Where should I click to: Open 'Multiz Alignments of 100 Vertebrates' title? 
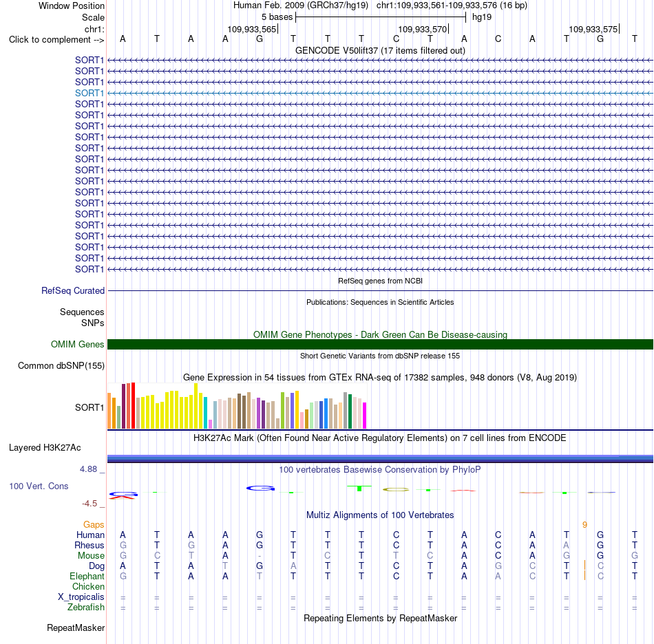pyautogui.click(x=380, y=515)
